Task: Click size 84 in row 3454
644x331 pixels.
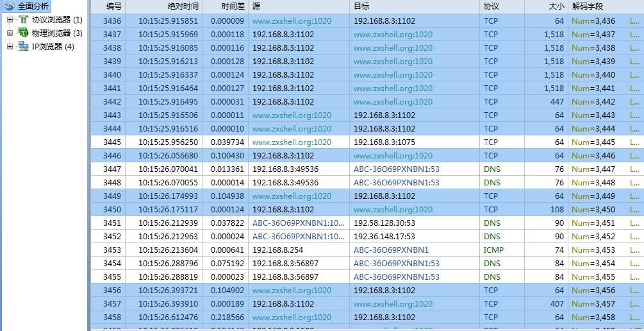Action: pyautogui.click(x=559, y=264)
